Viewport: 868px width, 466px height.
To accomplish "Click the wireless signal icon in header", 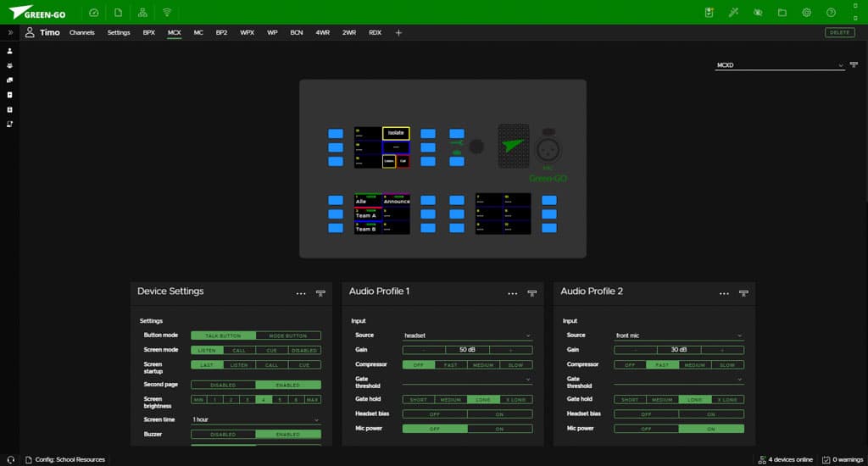I will (167, 13).
